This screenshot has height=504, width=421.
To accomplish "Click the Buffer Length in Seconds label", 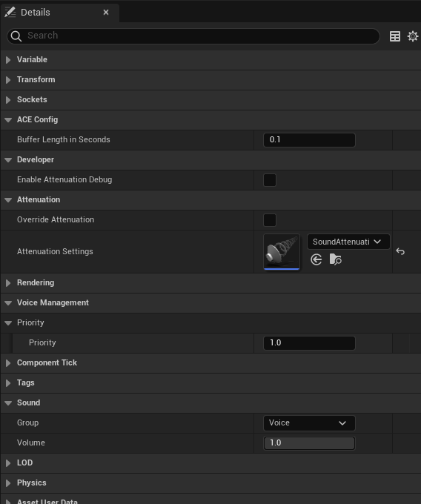I will click(x=63, y=139).
